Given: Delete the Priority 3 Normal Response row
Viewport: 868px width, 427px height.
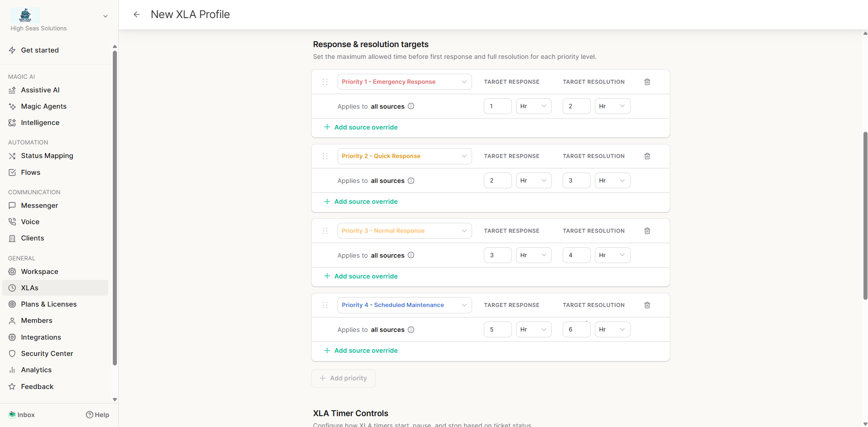Looking at the screenshot, I should (647, 231).
